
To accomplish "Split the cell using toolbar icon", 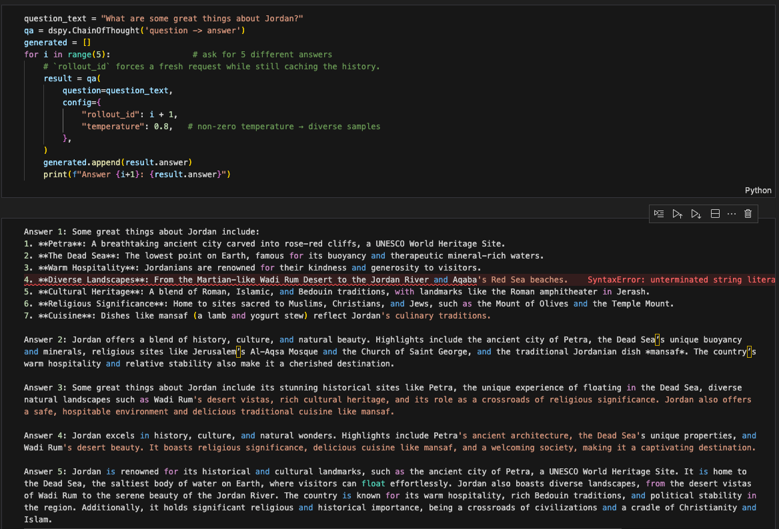I will (715, 213).
